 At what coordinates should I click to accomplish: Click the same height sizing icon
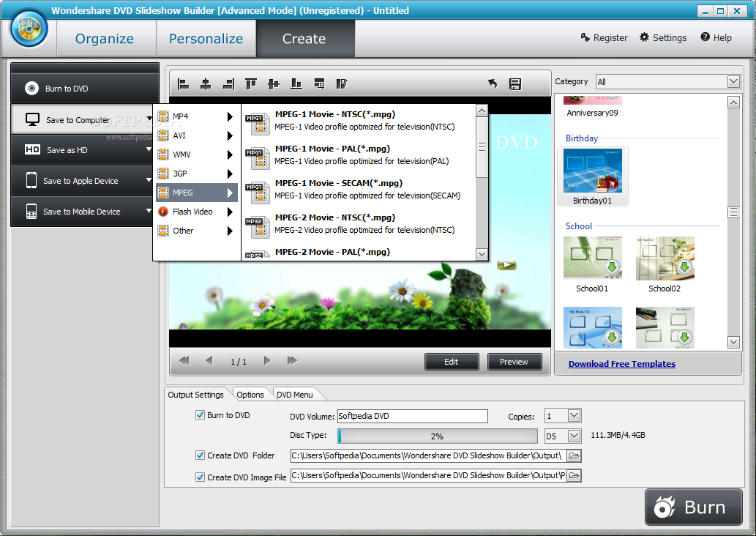point(342,84)
